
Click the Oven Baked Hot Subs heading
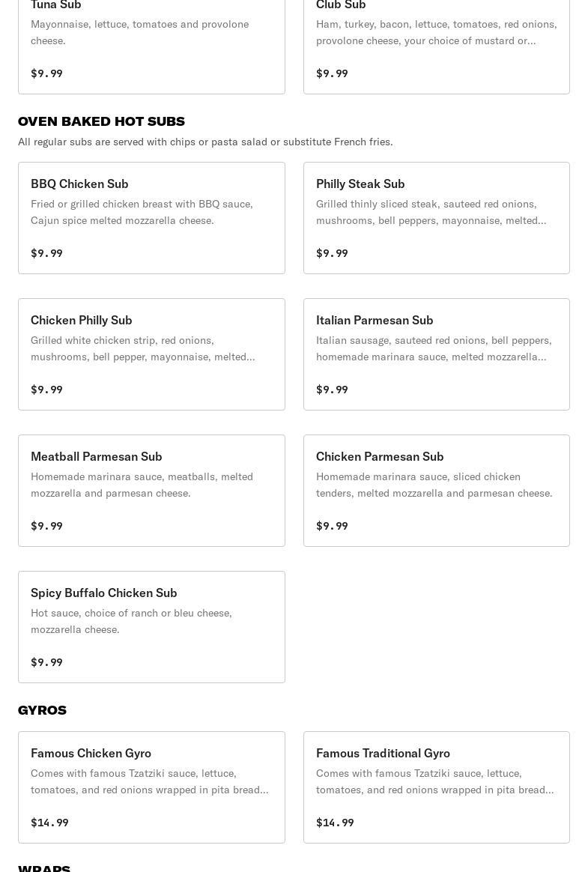(x=101, y=121)
